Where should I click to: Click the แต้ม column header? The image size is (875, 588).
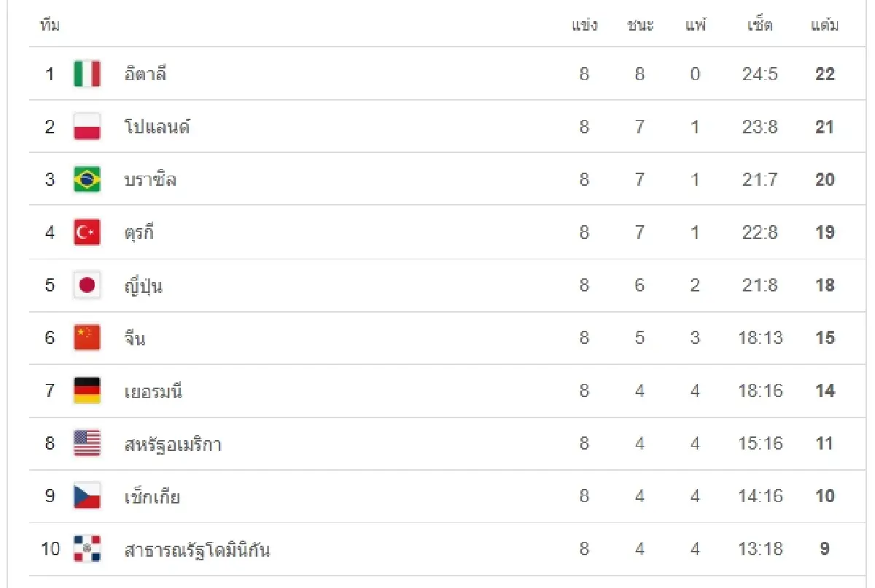825,26
